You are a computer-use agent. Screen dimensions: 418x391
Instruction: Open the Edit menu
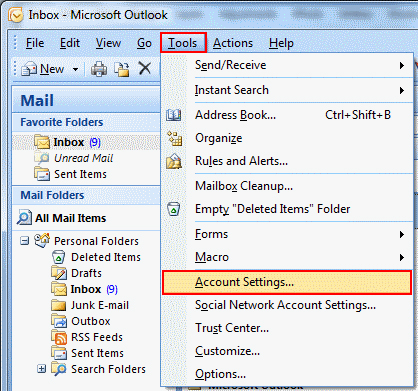point(70,43)
